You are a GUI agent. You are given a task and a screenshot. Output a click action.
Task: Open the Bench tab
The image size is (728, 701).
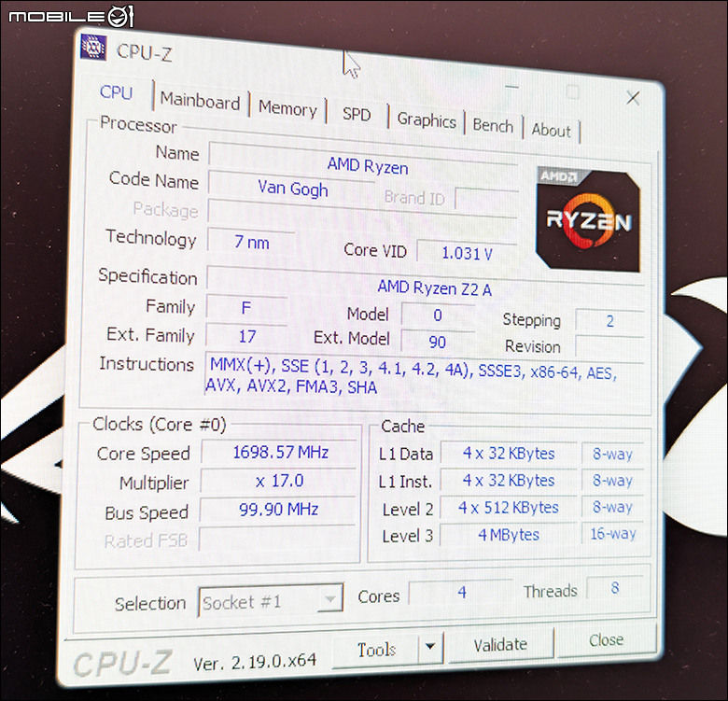pyautogui.click(x=493, y=125)
